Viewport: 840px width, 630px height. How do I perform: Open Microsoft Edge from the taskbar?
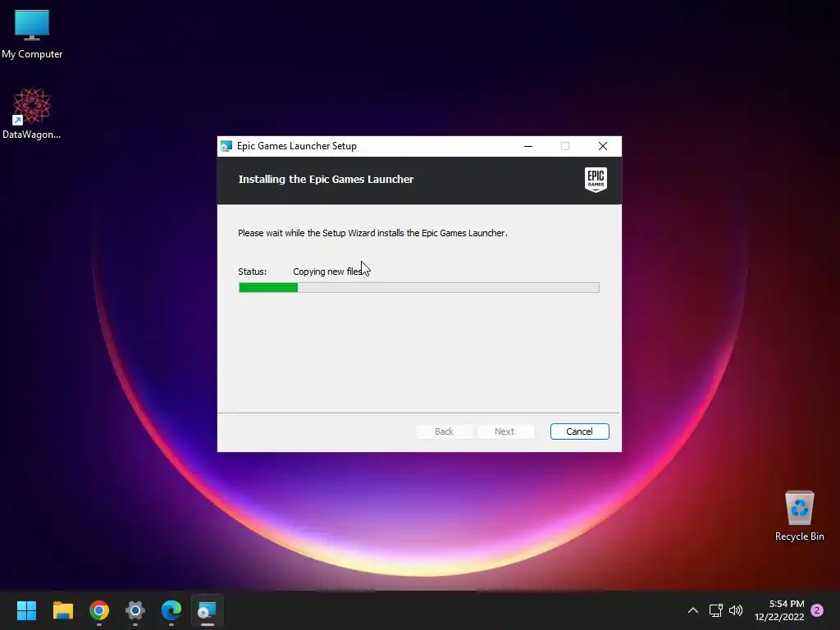coord(171,610)
